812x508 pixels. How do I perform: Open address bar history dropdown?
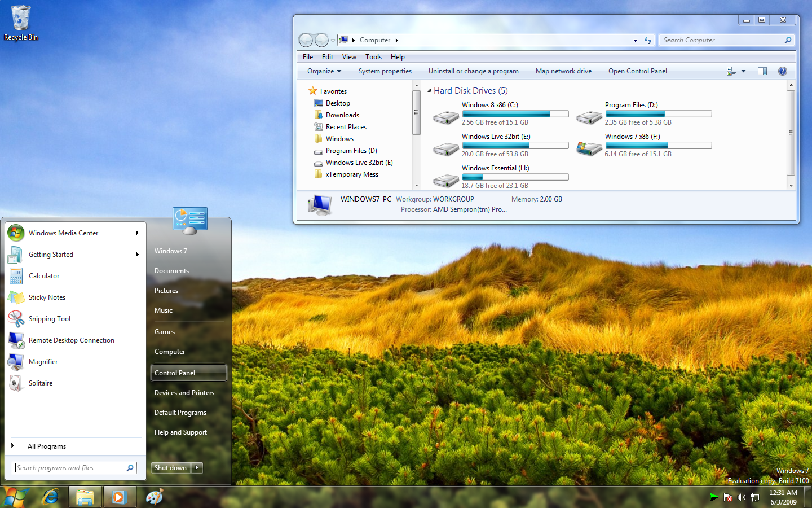point(635,40)
